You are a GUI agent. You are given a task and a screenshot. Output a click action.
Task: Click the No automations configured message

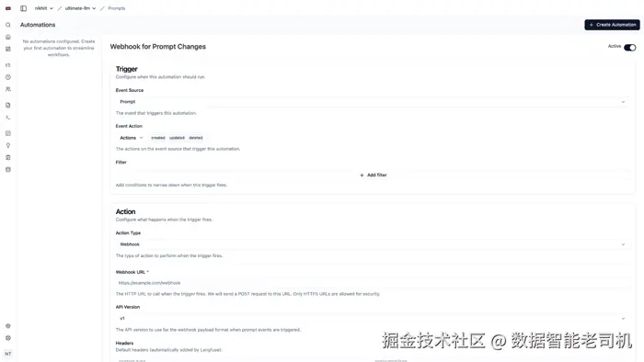pos(59,48)
